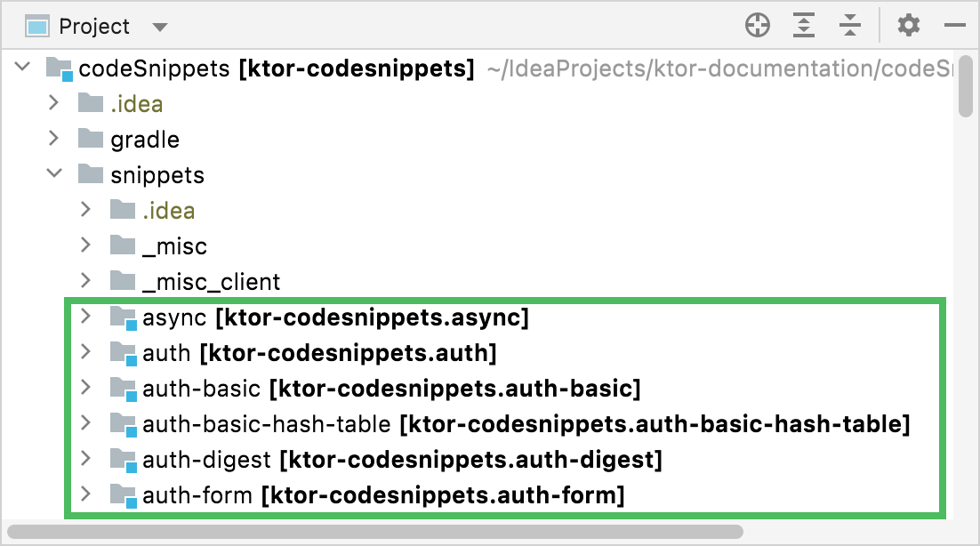Click the auth module folder icon
This screenshot has height=546, width=980.
[124, 353]
